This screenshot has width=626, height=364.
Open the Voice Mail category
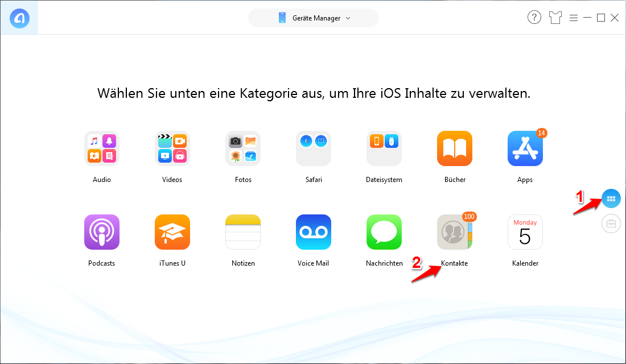(x=314, y=232)
